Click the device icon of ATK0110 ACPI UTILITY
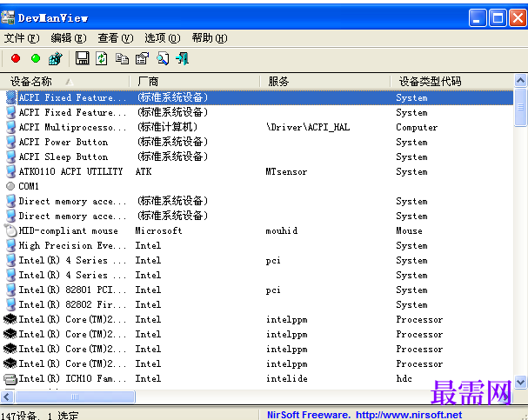528x420 pixels. (x=10, y=171)
